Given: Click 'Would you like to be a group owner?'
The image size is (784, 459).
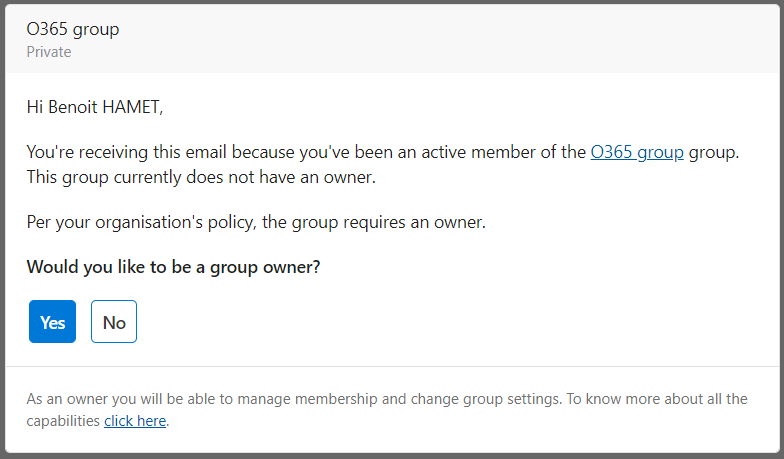Looking at the screenshot, I should [173, 267].
